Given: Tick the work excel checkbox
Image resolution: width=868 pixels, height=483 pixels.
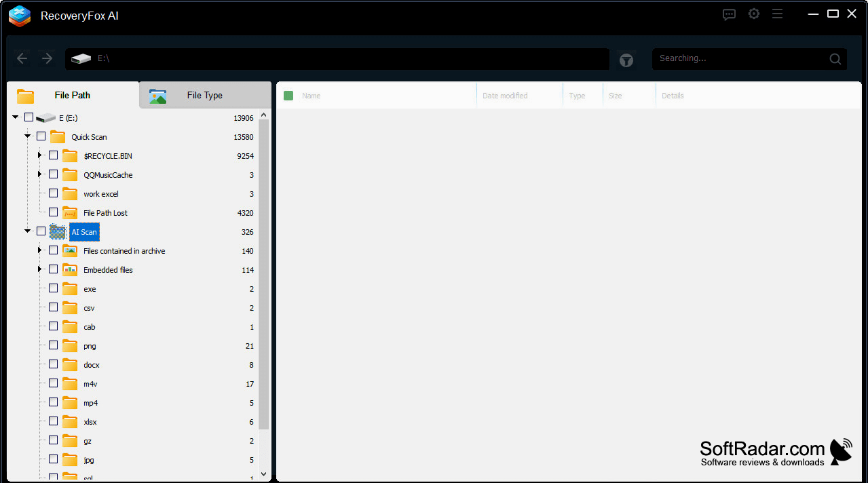Looking at the screenshot, I should (x=53, y=193).
